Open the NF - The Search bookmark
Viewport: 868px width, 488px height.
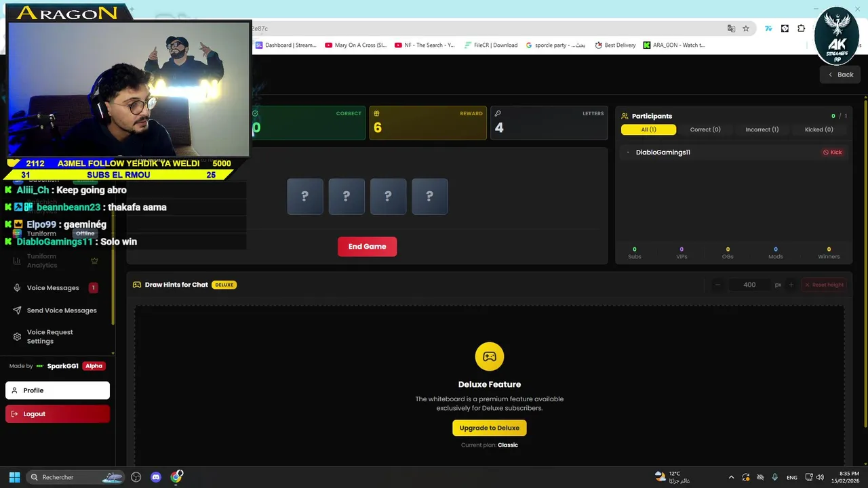click(x=425, y=45)
